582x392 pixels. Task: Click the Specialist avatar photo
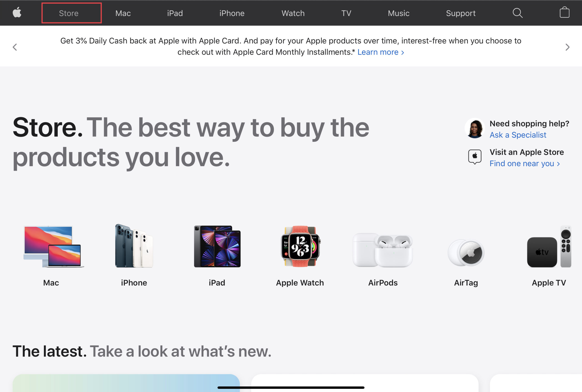click(x=475, y=128)
